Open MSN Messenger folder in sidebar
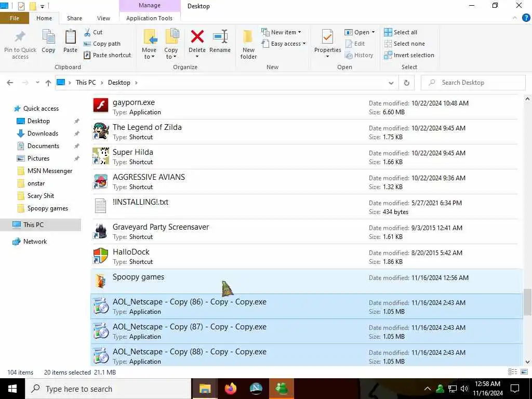Viewport: 532px width, 399px height. tap(50, 171)
